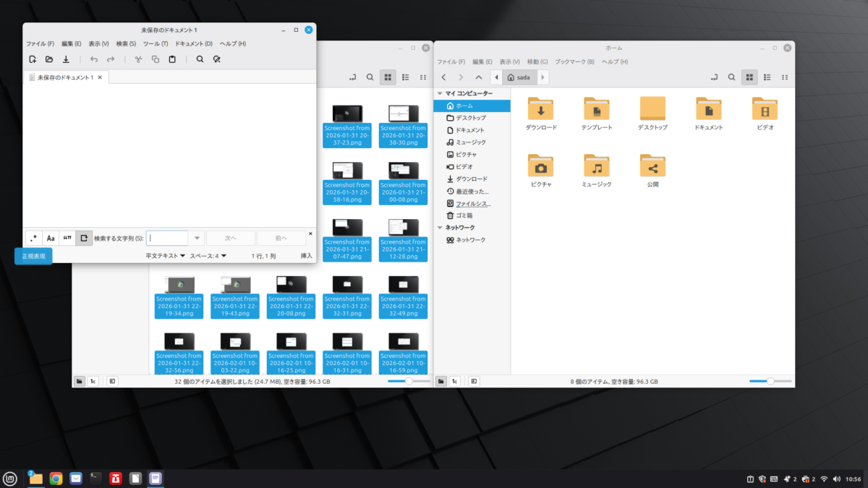Click the new document icon in text editor
The image size is (868, 488).
click(x=33, y=59)
